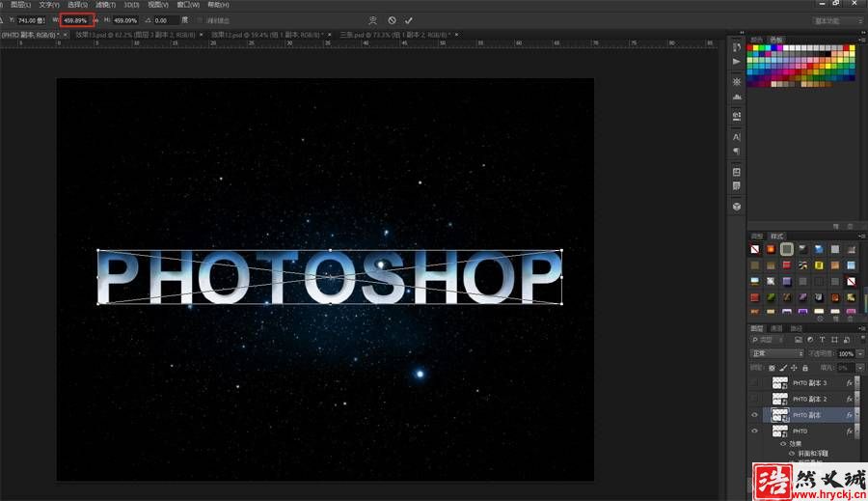Switch to 样式 styles panel tab
Image resolution: width=868 pixels, height=501 pixels.
click(x=777, y=237)
